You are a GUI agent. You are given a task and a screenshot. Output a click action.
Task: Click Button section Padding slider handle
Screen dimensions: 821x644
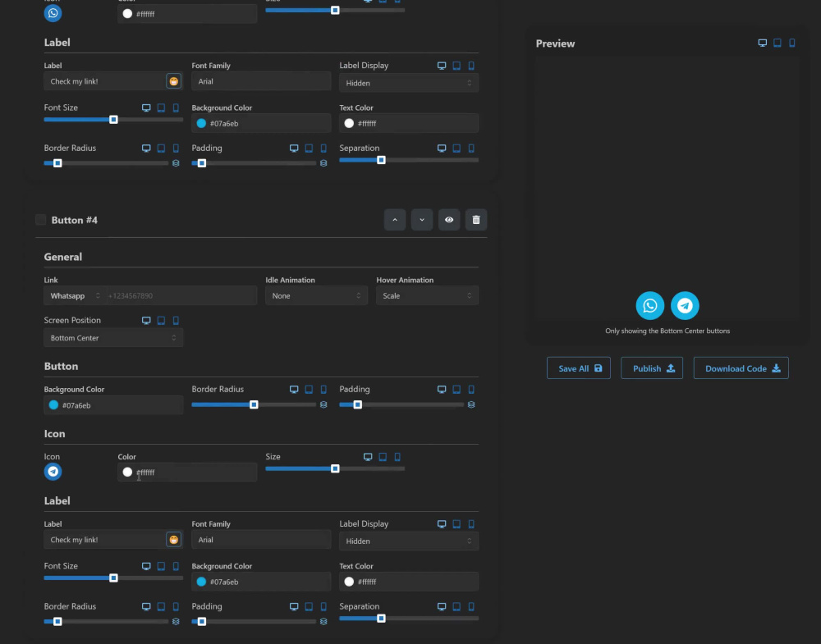click(x=358, y=404)
